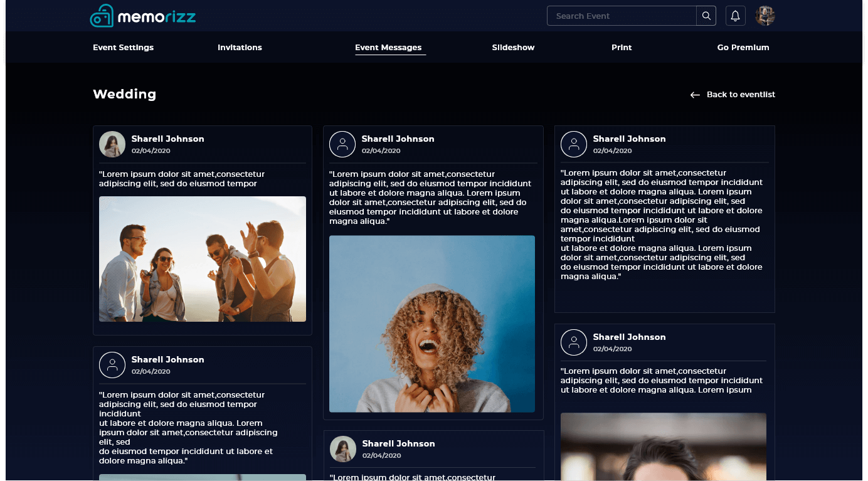Open the user profile avatar in header
This screenshot has width=868, height=481.
pos(765,16)
